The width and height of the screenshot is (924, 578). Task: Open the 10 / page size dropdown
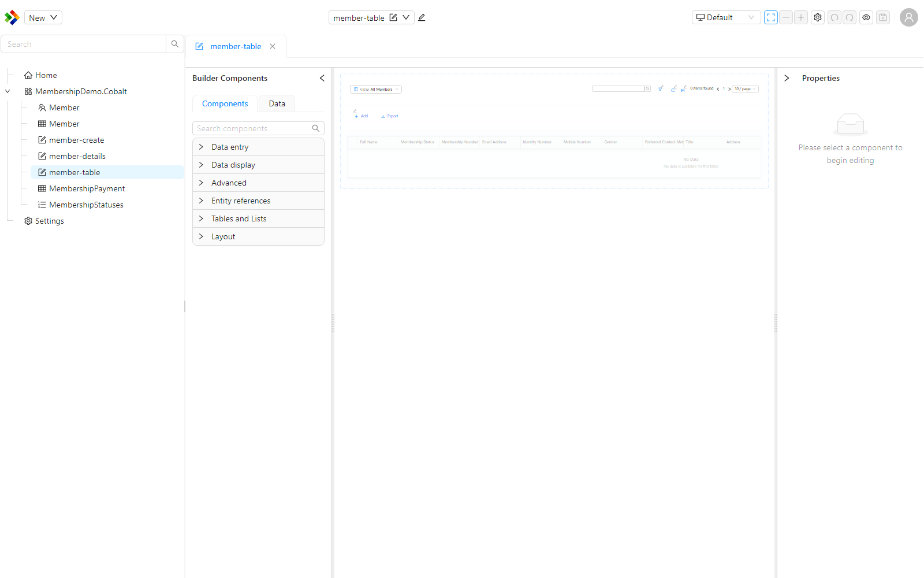745,89
